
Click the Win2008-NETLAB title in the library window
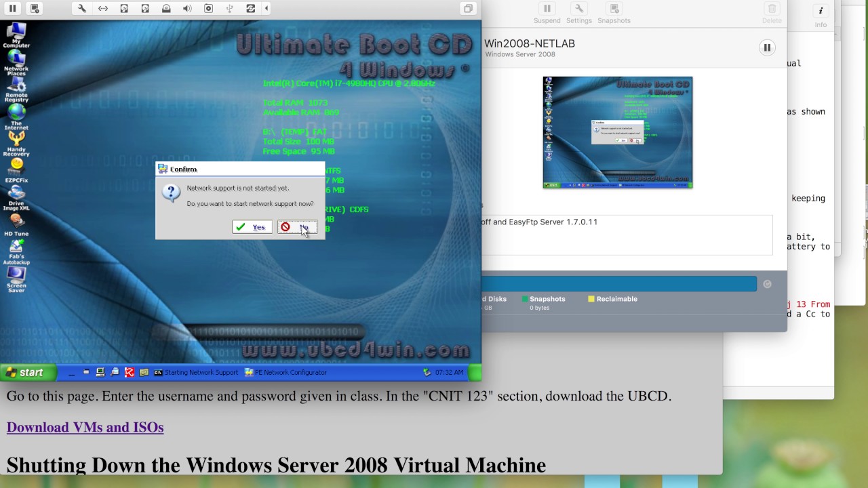click(x=530, y=43)
